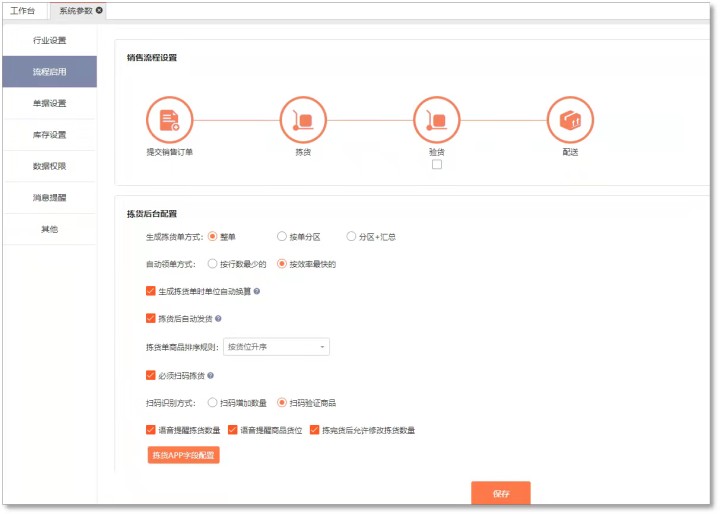Click the 拣货 step icon

303,120
